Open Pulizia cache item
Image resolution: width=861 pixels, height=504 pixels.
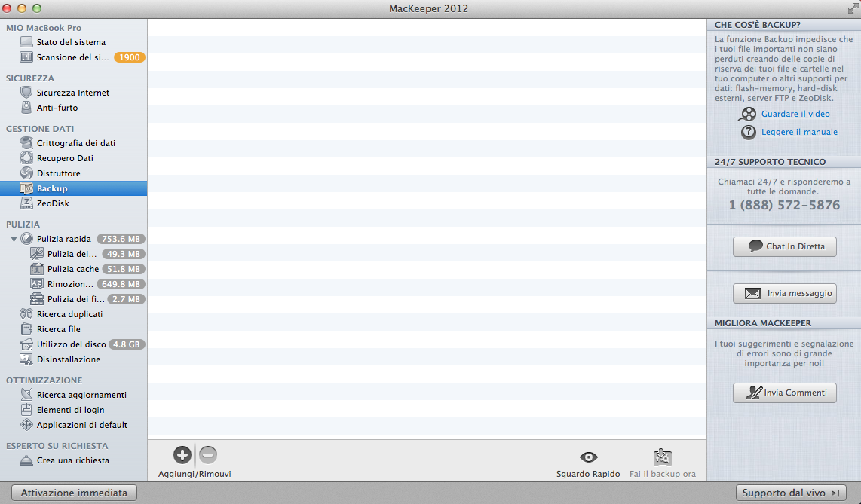tap(74, 269)
